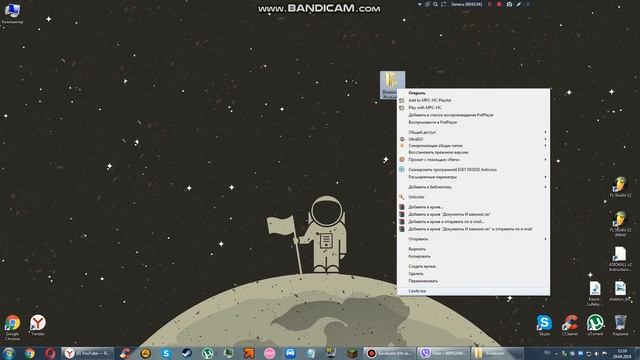Choose Вырезать in the context menu
The width and height of the screenshot is (640, 360).
pyautogui.click(x=473, y=249)
